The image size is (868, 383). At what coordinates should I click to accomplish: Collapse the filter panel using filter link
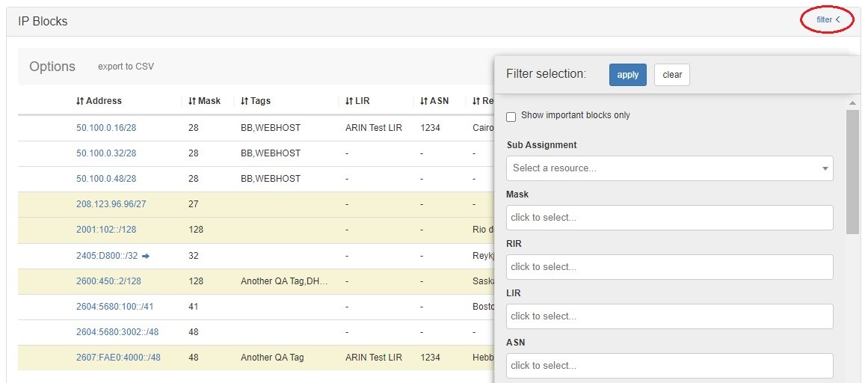(828, 20)
